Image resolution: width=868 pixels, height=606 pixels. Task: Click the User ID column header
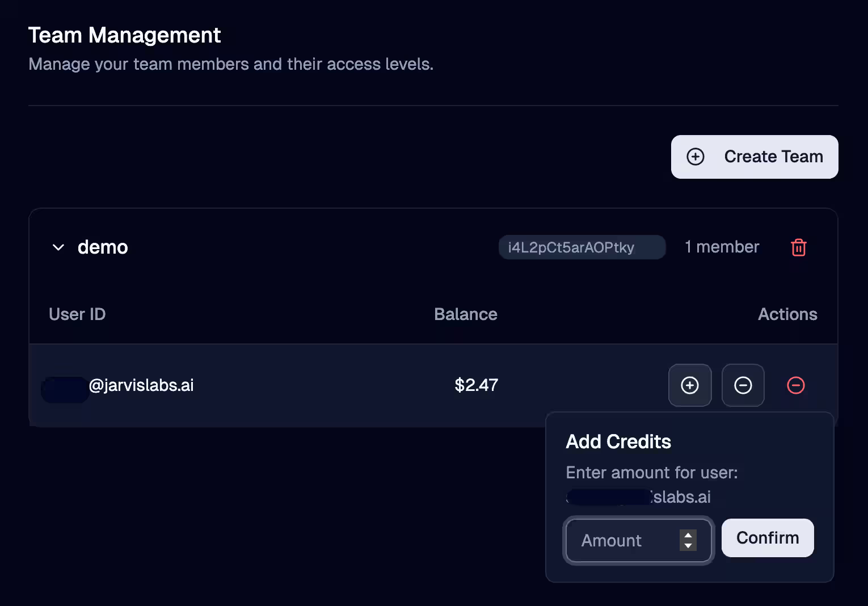click(x=77, y=314)
